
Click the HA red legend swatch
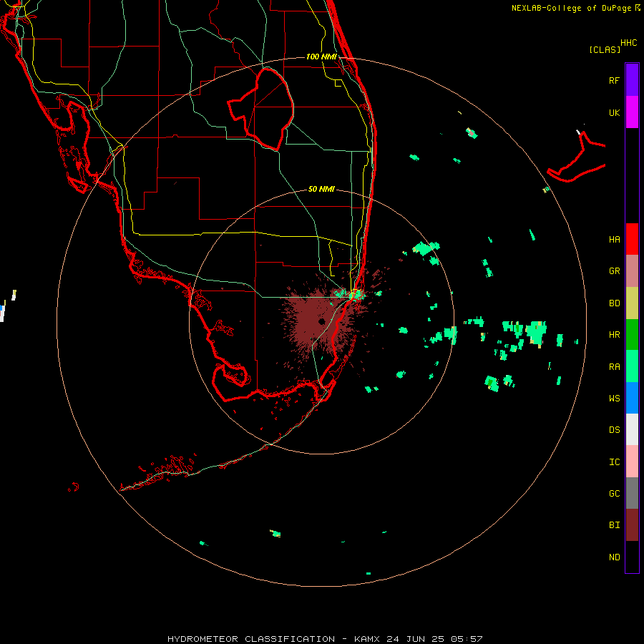632,239
